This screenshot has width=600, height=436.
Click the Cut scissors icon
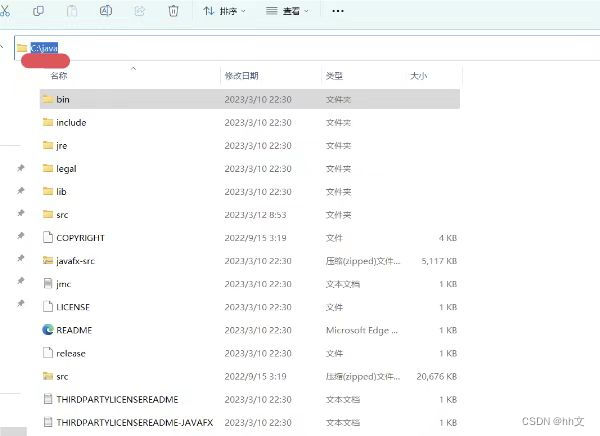coord(5,10)
